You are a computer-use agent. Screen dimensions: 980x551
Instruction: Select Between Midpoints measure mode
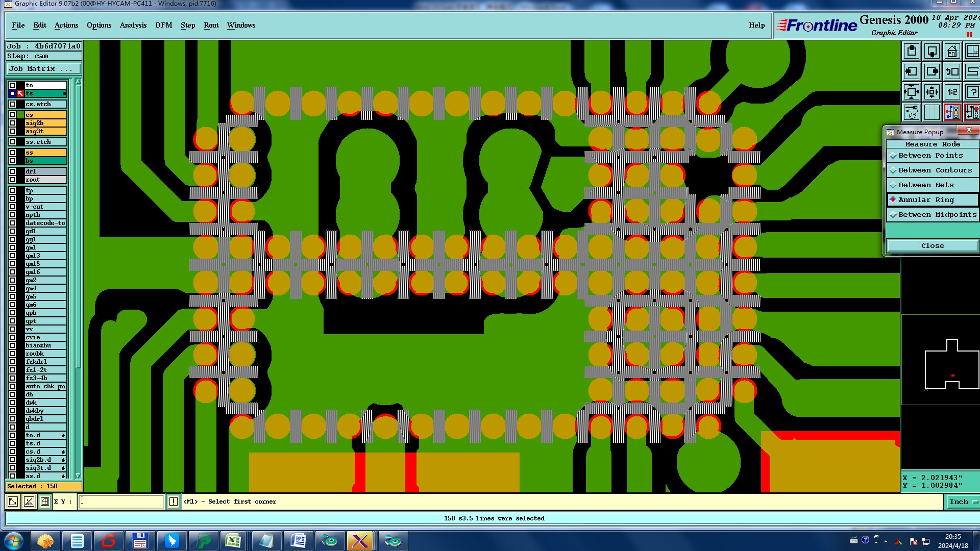[932, 215]
